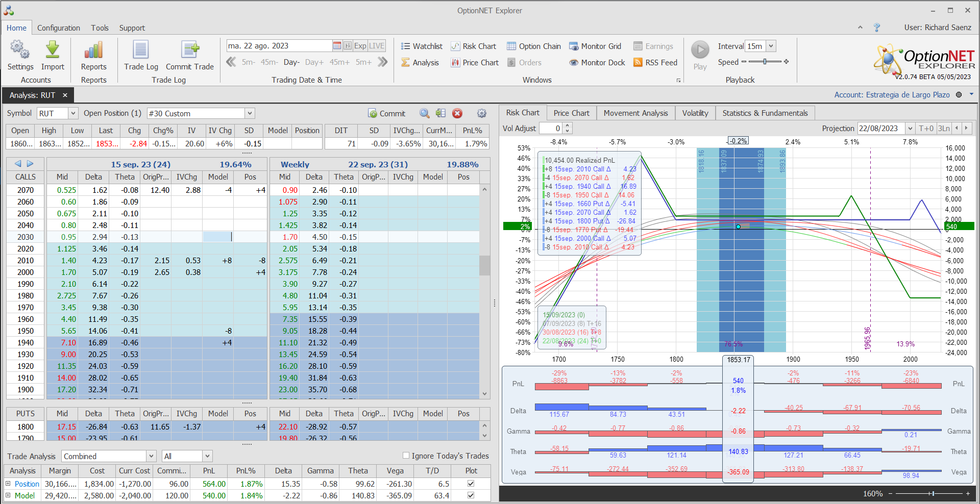Click the Commit button
The width and height of the screenshot is (980, 504).
386,113
